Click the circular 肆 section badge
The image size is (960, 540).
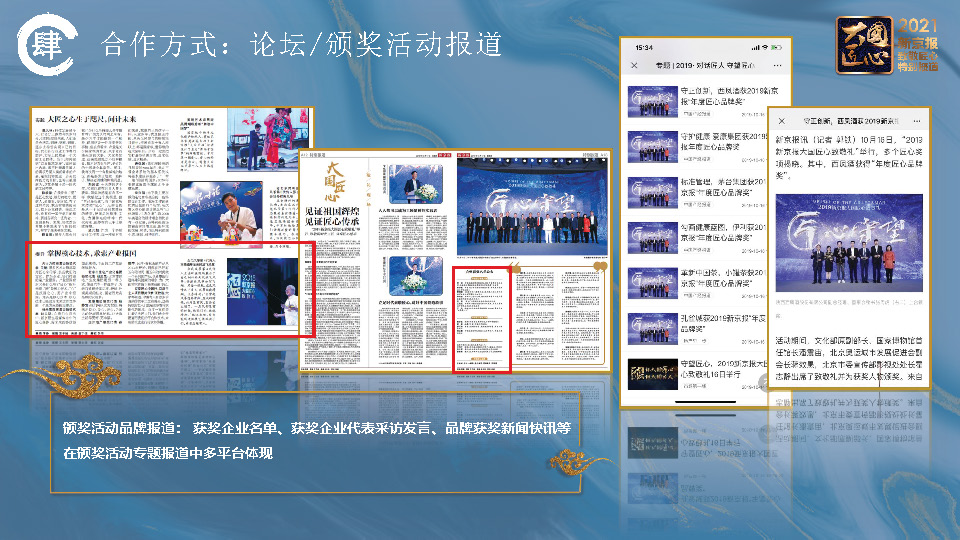coord(45,46)
